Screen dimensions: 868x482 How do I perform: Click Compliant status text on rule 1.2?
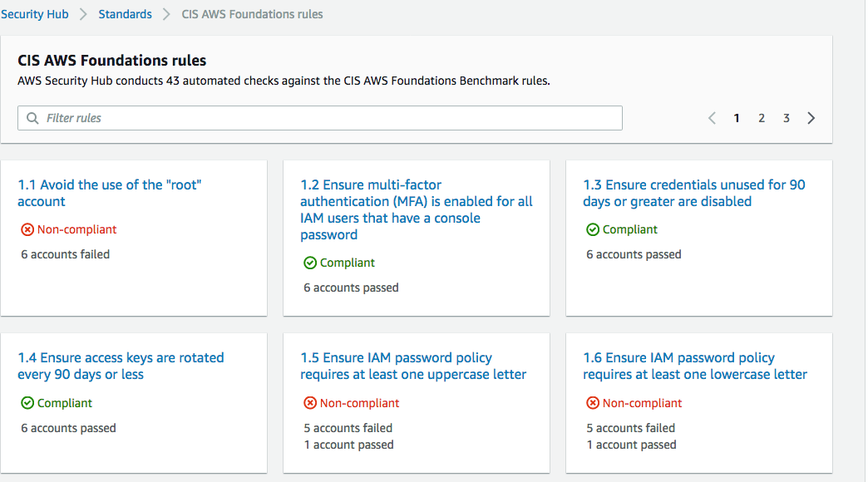tap(347, 263)
